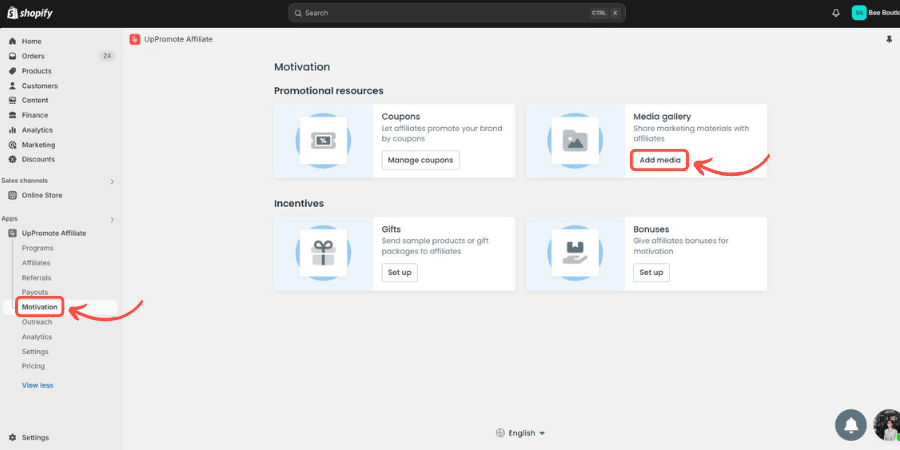Screen dimensions: 900x450
Task: Click the Home icon in the sidebar
Action: pos(12,41)
